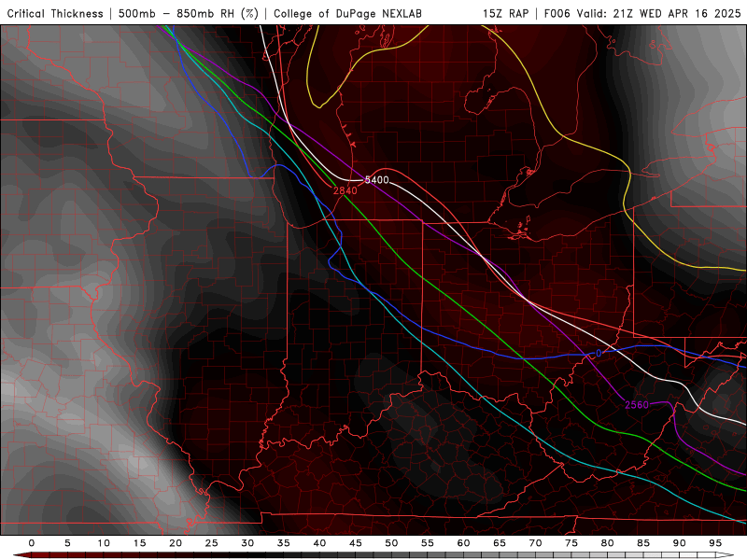Click the colorbar value 15
This screenshot has height=560, width=747.
click(139, 543)
